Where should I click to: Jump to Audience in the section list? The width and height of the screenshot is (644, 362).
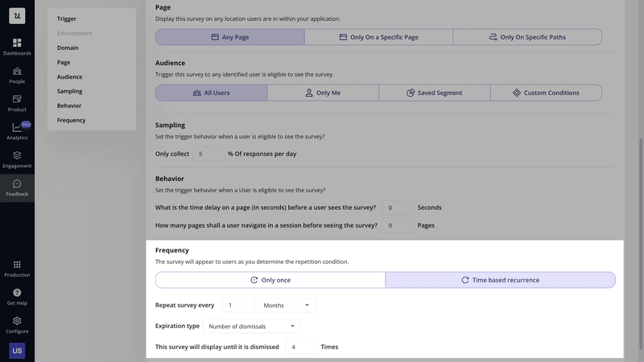pos(70,76)
